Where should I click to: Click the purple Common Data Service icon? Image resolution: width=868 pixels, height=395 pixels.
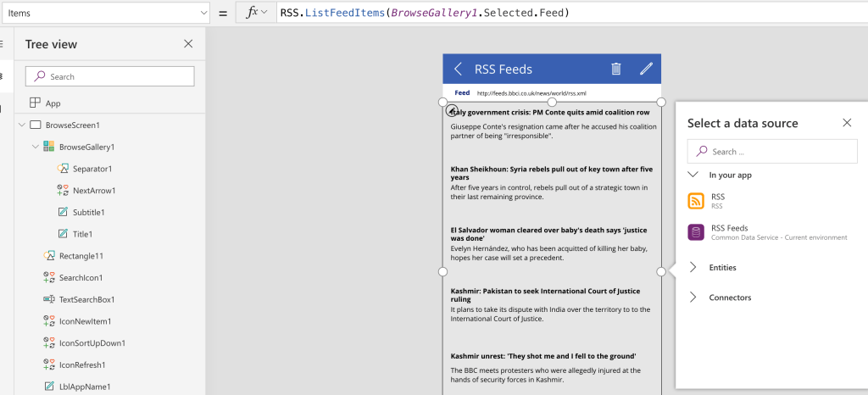click(x=696, y=232)
